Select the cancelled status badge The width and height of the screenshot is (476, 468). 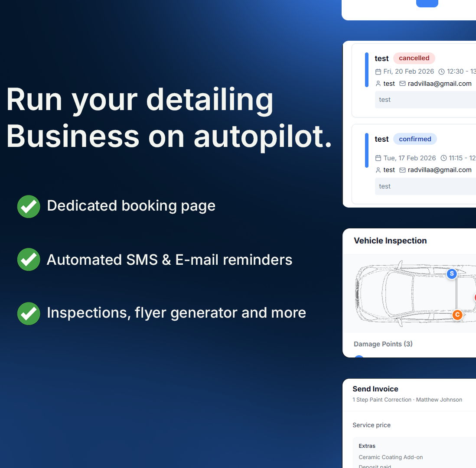(414, 58)
